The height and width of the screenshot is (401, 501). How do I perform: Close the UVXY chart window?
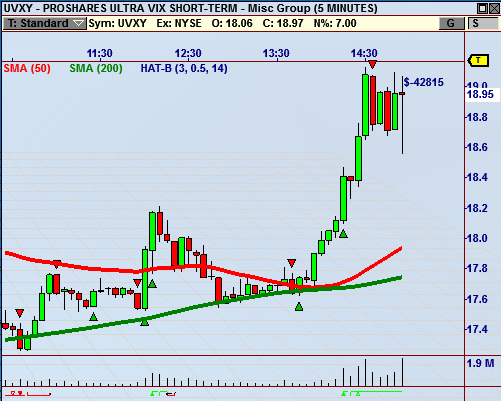(494, 8)
